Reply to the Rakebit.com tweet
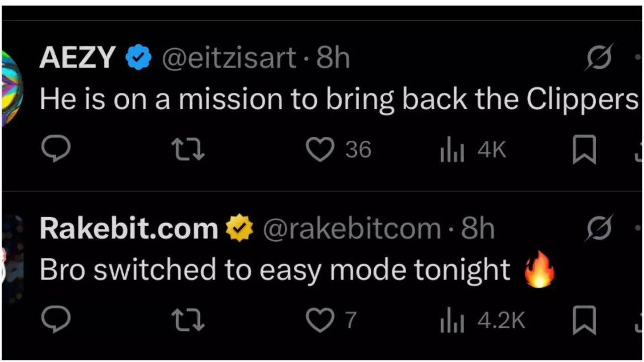Image resolution: width=644 pixels, height=362 pixels. [55, 320]
